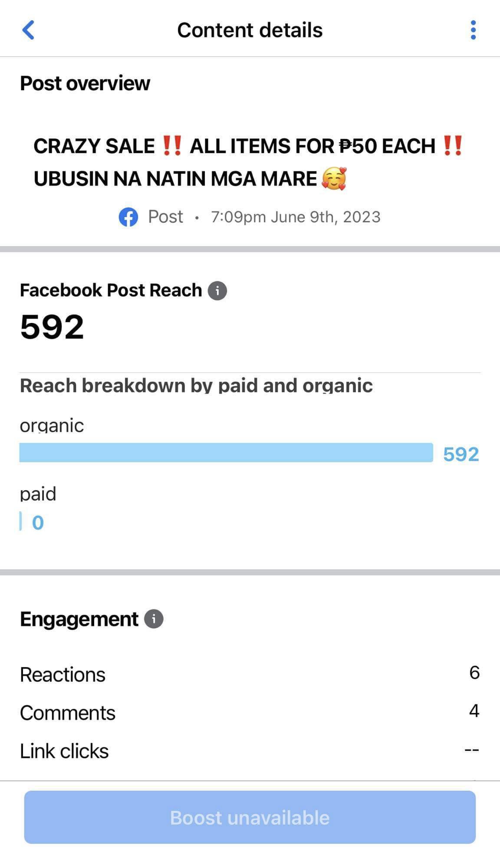500x868 pixels.
Task: Tap the CRAZY SALE post caption
Action: pos(247,162)
